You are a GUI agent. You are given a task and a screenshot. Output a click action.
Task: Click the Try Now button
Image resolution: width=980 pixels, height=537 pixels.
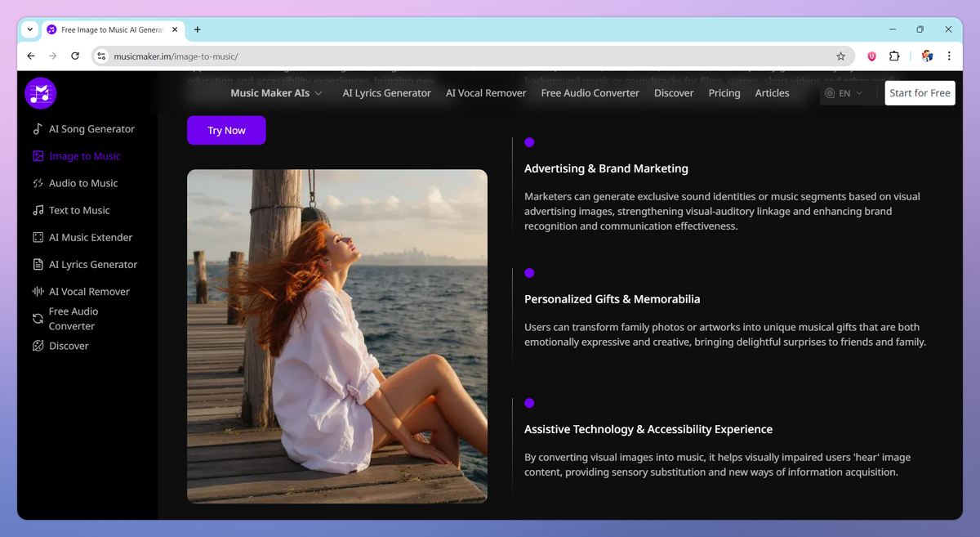pyautogui.click(x=226, y=130)
